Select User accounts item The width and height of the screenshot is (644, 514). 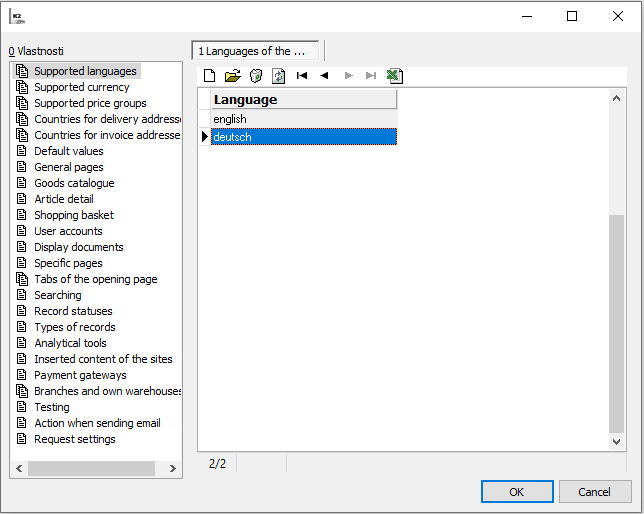68,231
